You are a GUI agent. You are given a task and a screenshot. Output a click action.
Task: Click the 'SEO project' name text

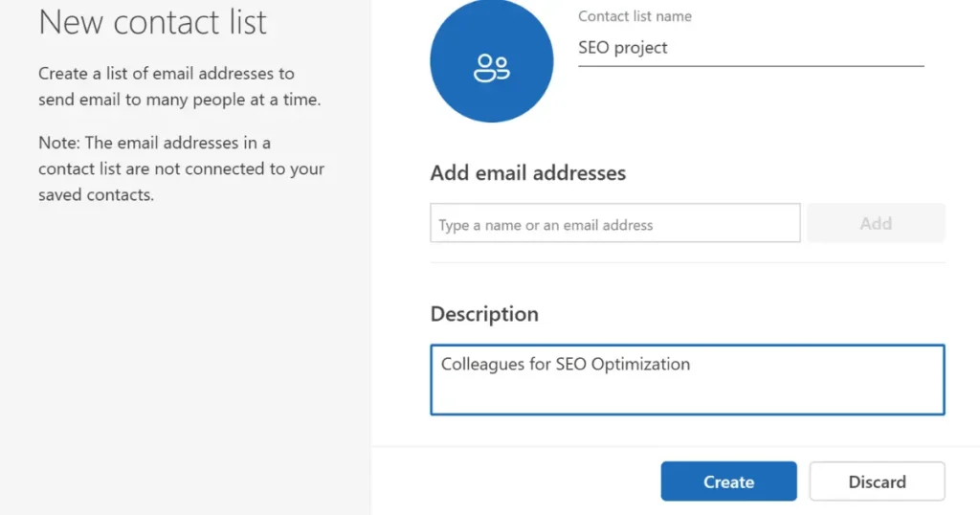pos(623,48)
